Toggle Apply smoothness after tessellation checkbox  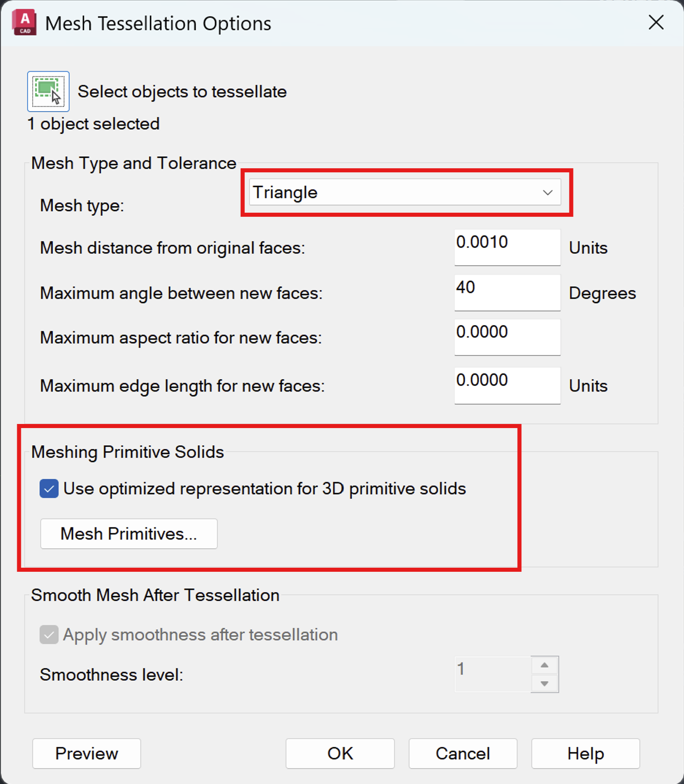tap(49, 635)
